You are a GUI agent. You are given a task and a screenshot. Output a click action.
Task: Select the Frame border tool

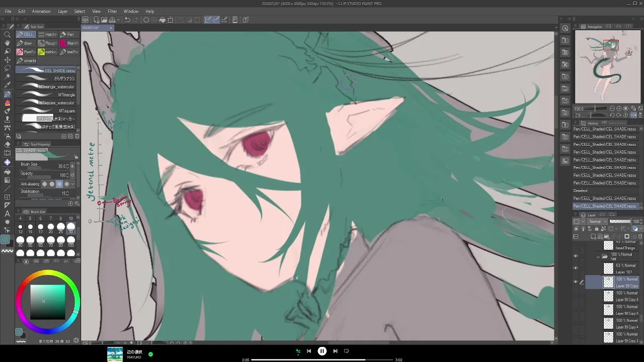[x=8, y=197]
